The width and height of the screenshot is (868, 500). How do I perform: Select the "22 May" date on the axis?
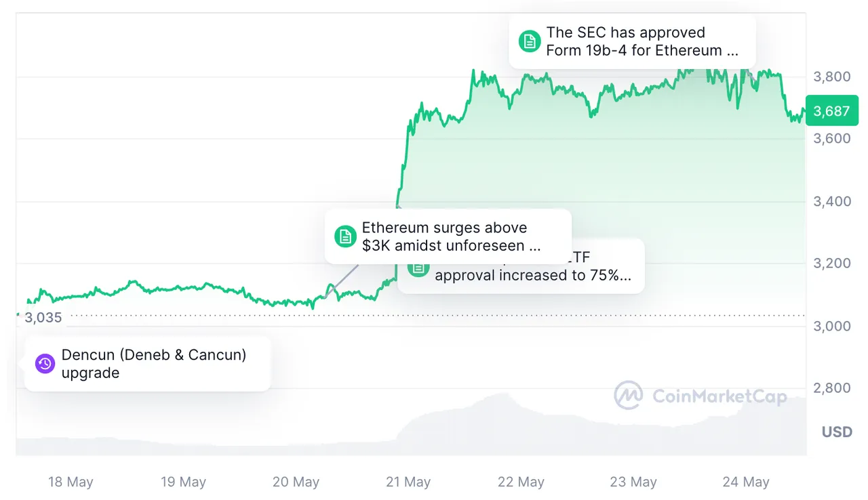(521, 482)
